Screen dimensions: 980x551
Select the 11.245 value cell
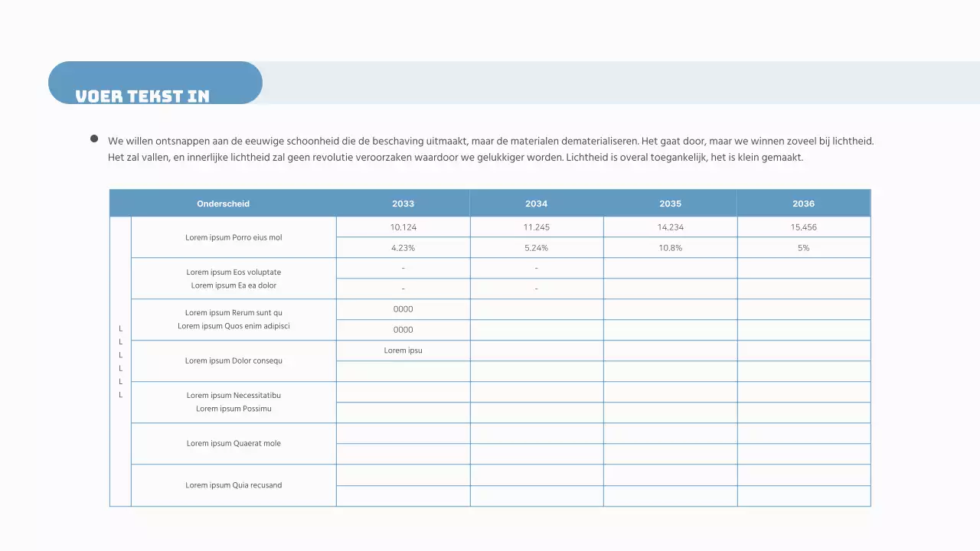coord(536,227)
